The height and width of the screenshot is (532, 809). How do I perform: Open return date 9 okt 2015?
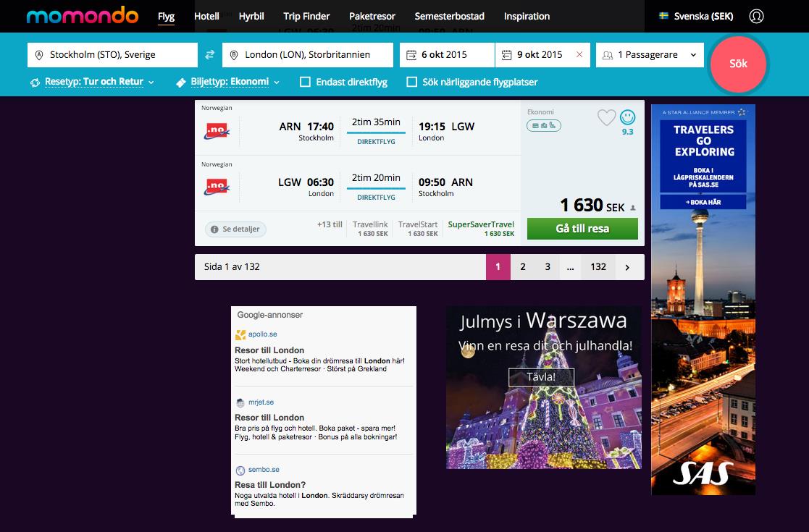(x=542, y=54)
